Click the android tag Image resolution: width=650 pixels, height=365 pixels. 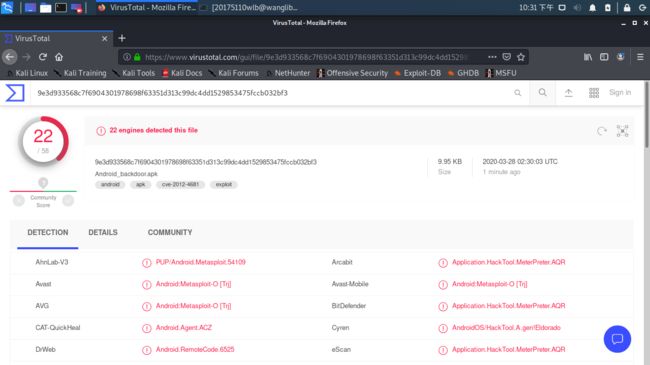(x=110, y=184)
